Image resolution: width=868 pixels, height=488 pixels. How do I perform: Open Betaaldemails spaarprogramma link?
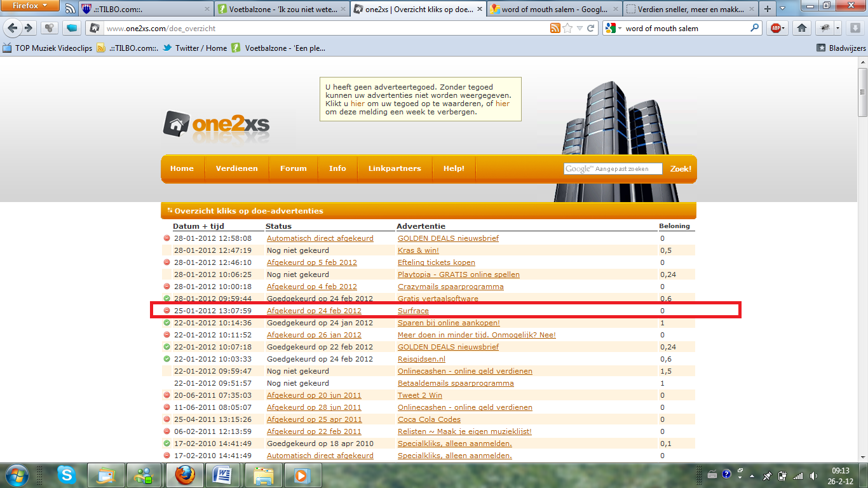(456, 383)
